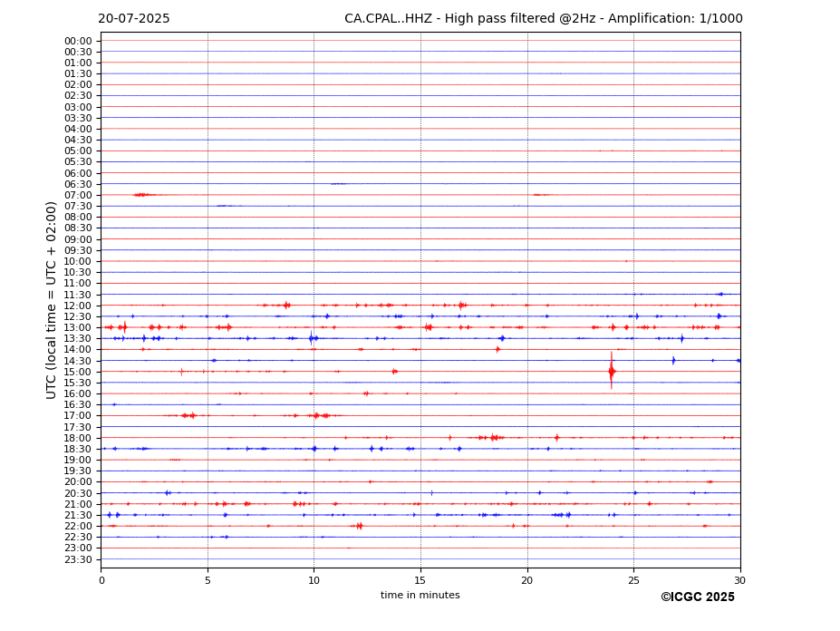Click the 13:00 time row label

(x=78, y=327)
